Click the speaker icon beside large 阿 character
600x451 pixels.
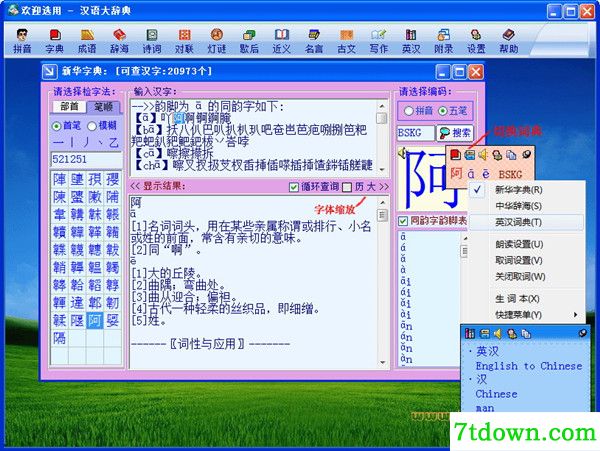pyautogui.click(x=402, y=154)
